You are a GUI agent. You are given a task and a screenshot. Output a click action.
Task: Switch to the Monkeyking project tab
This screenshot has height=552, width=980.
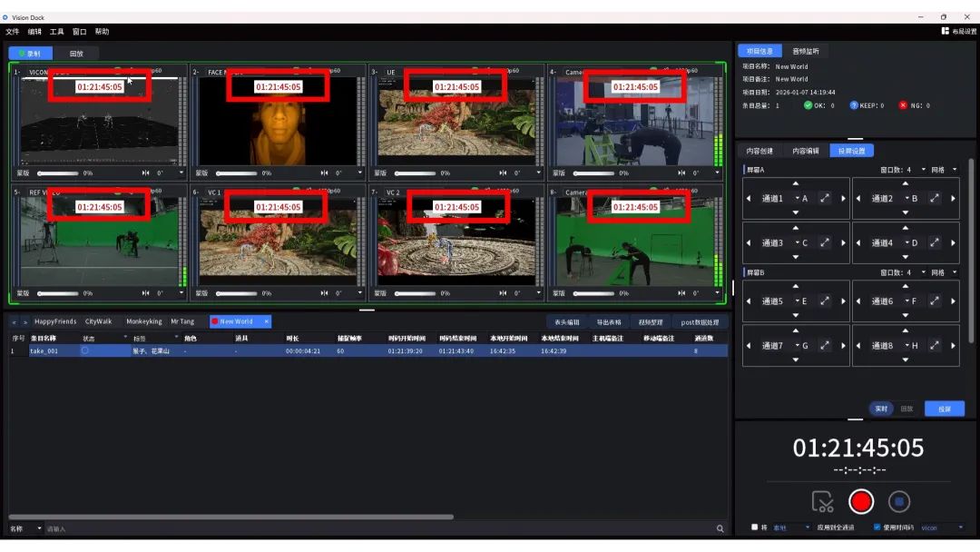tap(143, 321)
